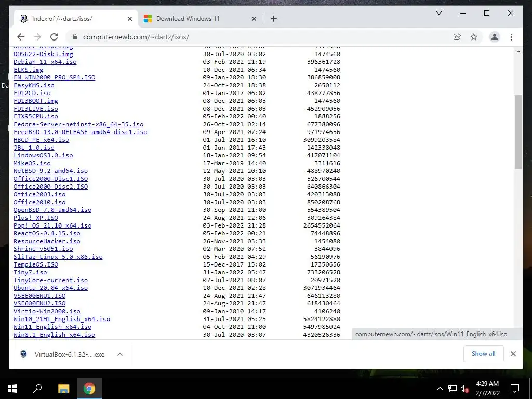Go back to the previous page

21,37
